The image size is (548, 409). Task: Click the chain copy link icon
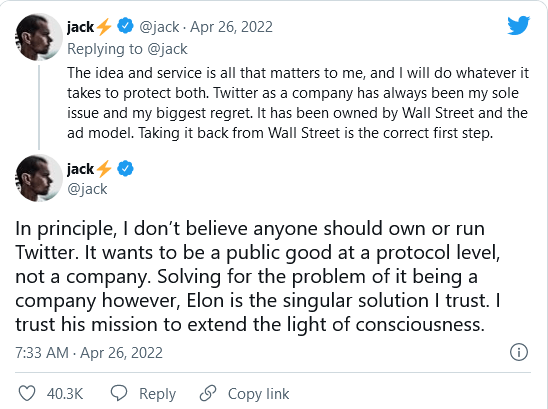208,393
